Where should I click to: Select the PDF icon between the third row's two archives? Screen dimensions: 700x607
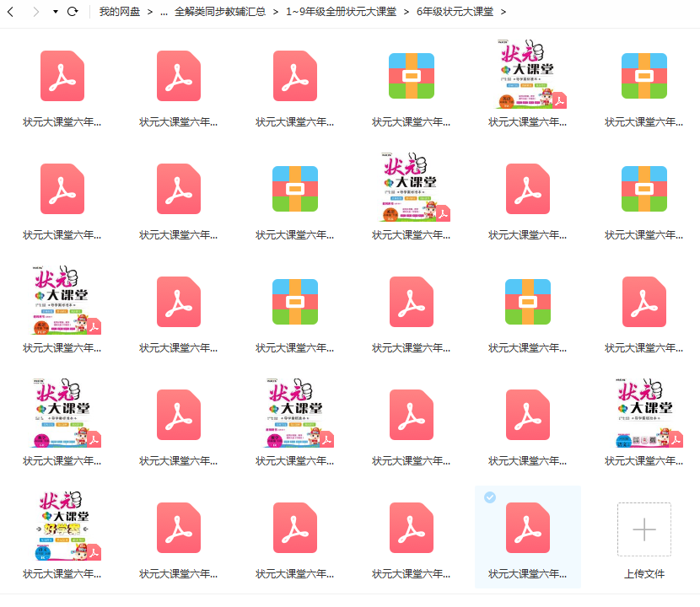click(x=412, y=302)
